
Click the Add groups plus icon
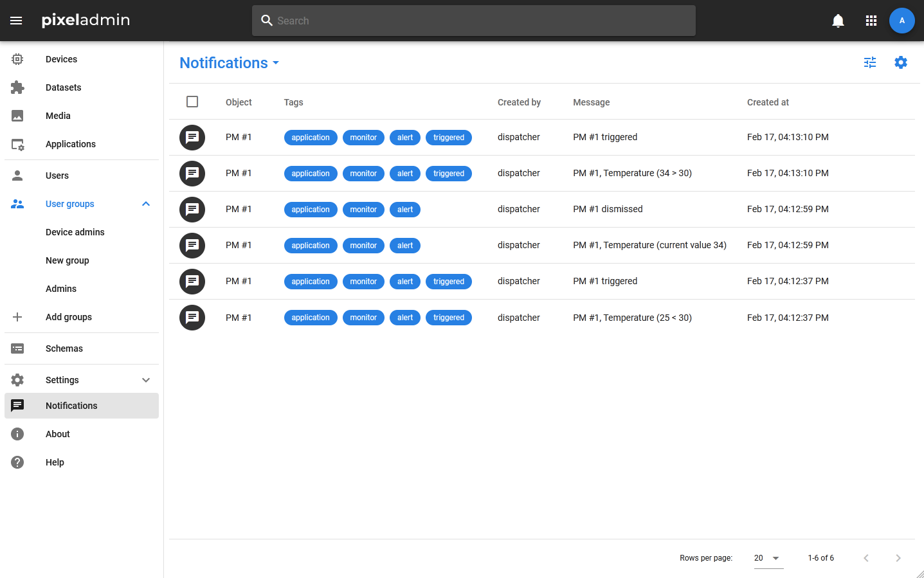[x=17, y=317]
